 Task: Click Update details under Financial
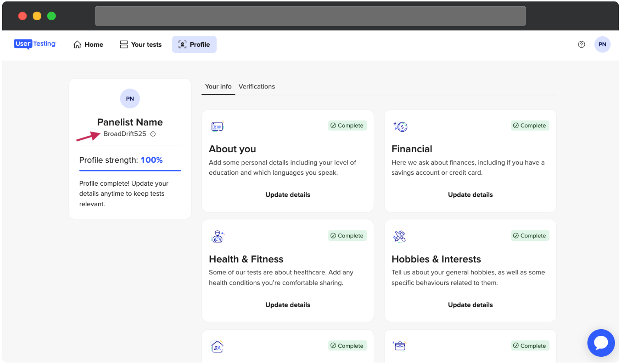coord(470,195)
